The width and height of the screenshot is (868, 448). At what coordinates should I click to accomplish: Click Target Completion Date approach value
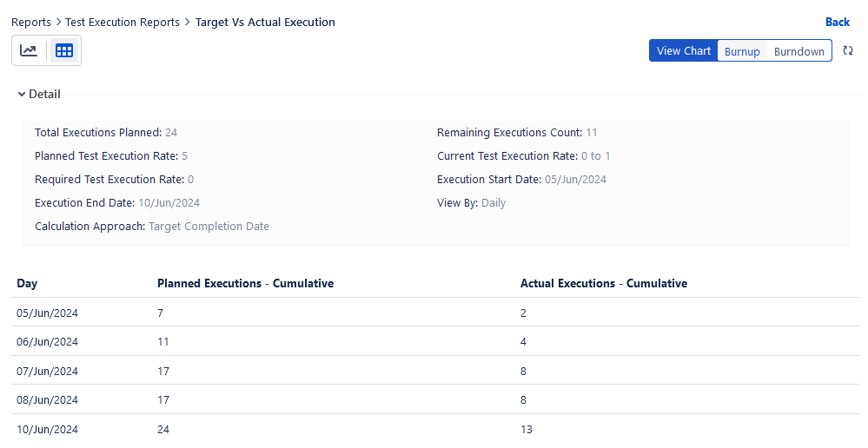209,227
